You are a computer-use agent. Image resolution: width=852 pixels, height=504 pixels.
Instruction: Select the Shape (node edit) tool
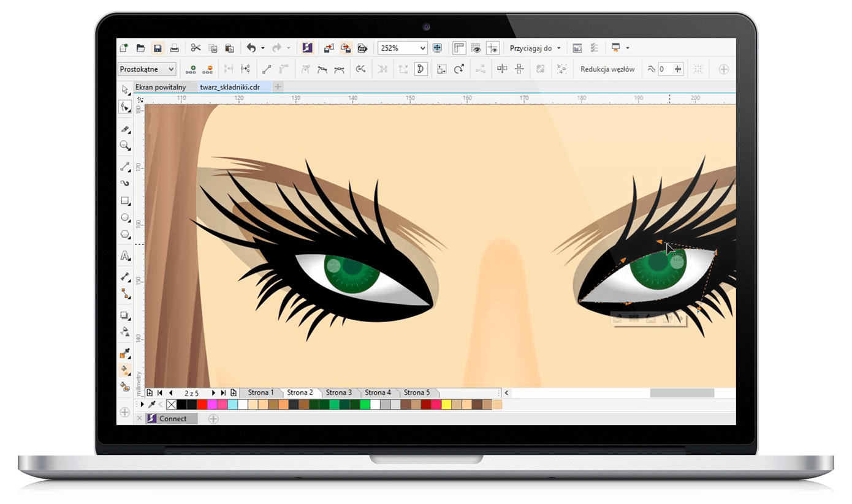click(125, 107)
